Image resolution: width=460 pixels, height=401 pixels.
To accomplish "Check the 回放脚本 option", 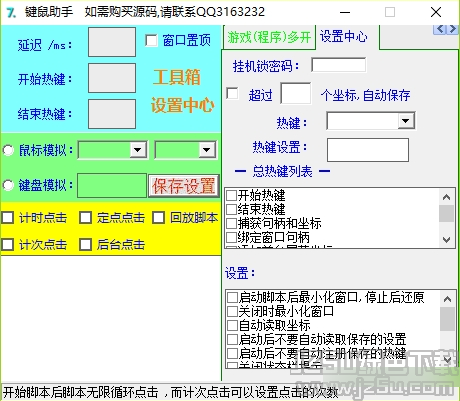I will click(158, 218).
